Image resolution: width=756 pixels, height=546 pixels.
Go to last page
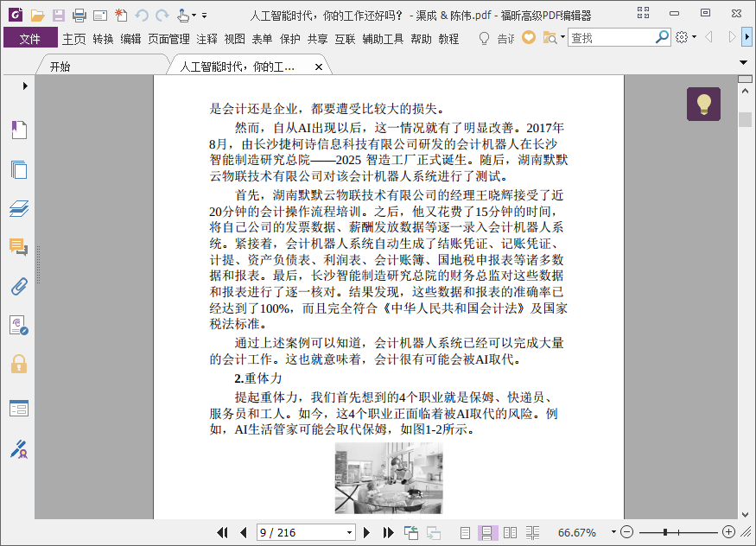click(x=388, y=532)
